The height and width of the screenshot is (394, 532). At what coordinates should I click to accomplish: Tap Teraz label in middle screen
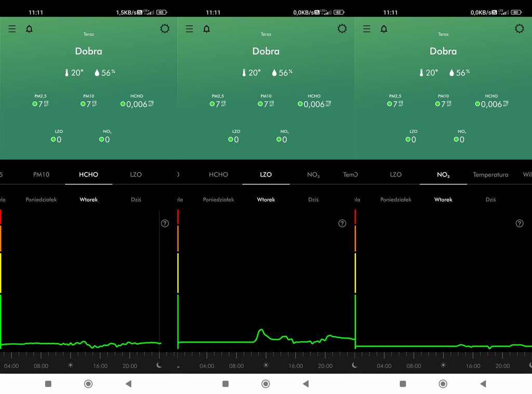point(266,34)
